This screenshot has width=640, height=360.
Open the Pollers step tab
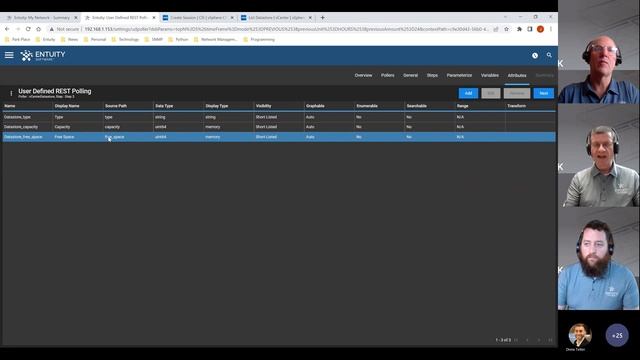pyautogui.click(x=387, y=76)
